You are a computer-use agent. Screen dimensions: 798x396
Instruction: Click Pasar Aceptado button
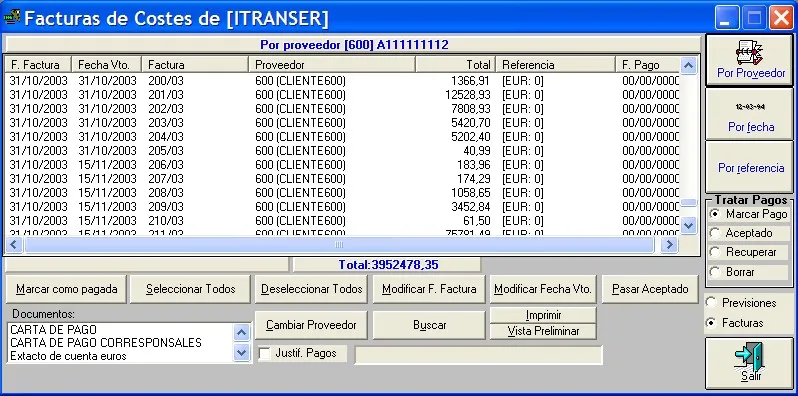[x=650, y=289]
